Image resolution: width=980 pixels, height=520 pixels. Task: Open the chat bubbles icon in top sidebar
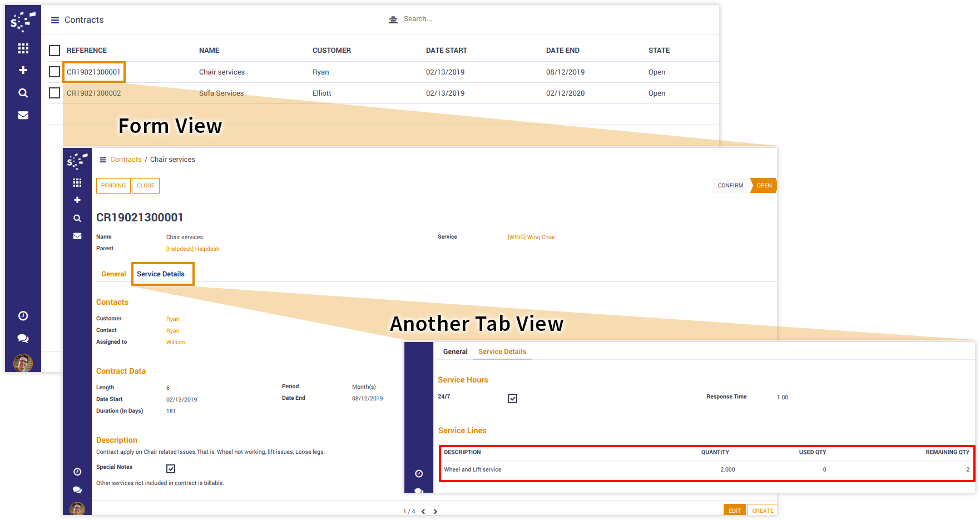(x=23, y=338)
